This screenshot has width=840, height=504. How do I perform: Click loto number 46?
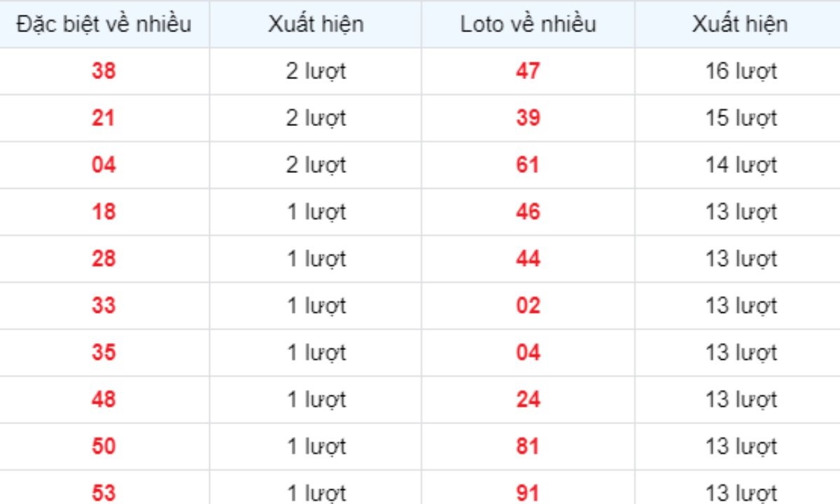[x=528, y=212]
